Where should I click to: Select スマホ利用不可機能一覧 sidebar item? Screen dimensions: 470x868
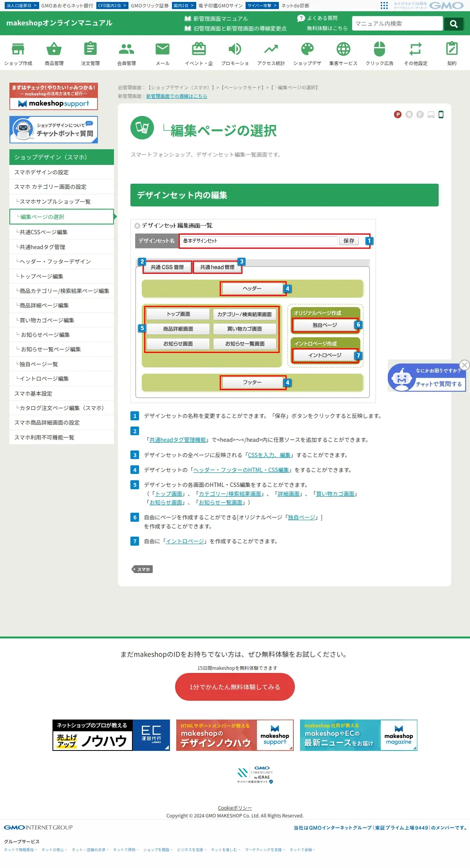tap(61, 437)
